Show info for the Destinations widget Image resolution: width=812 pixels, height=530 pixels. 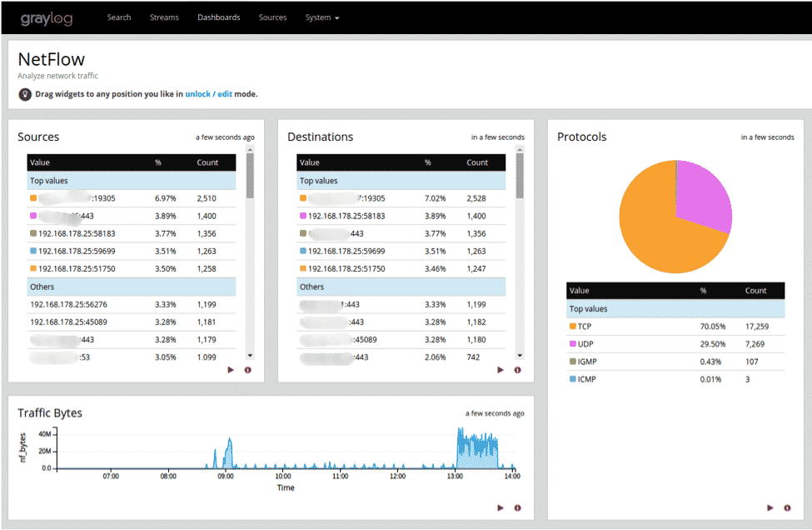(517, 370)
